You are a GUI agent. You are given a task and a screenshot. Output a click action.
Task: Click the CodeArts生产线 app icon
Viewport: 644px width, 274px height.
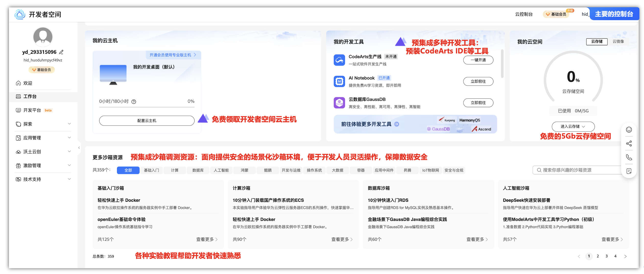tap(339, 60)
